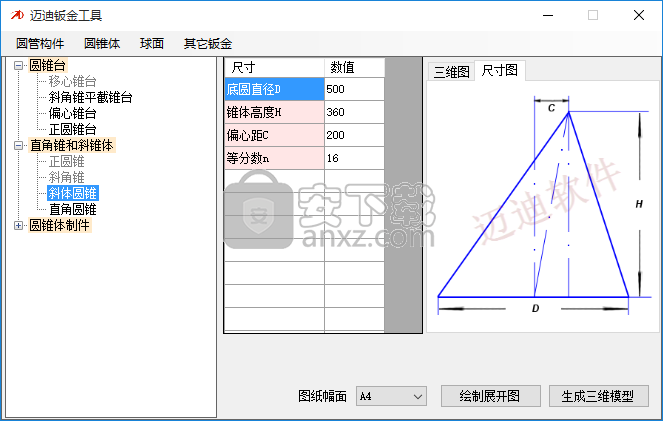The height and width of the screenshot is (421, 663).
Task: Edit the 锥体高度H value 360
Action: tap(354, 112)
